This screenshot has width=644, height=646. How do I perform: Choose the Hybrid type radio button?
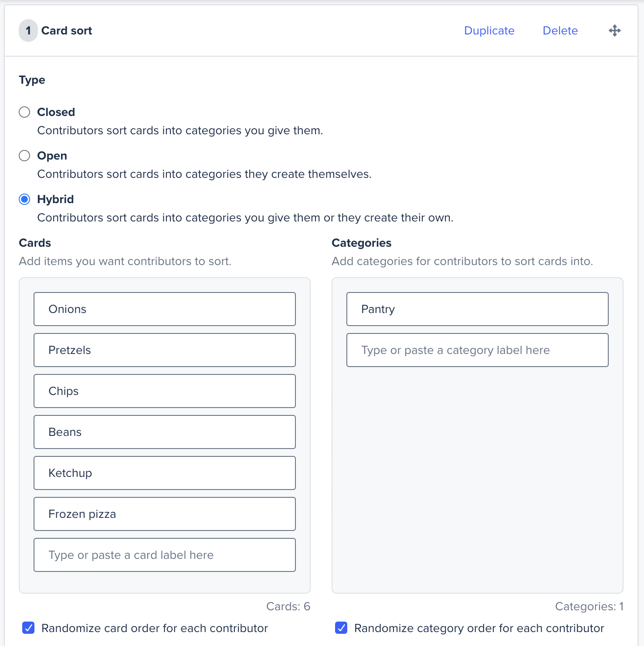[x=24, y=199]
